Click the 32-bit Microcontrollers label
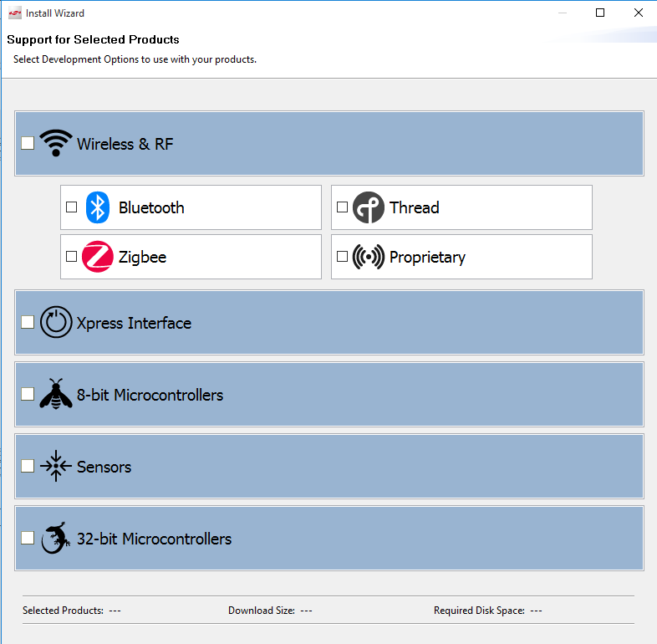Screen dimensions: 657x644 coord(154,539)
